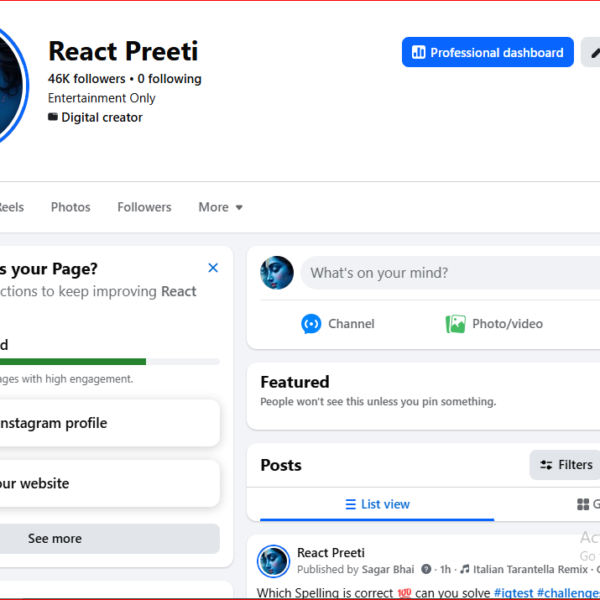Click the Digital creator category label
The height and width of the screenshot is (600, 600).
pos(102,117)
